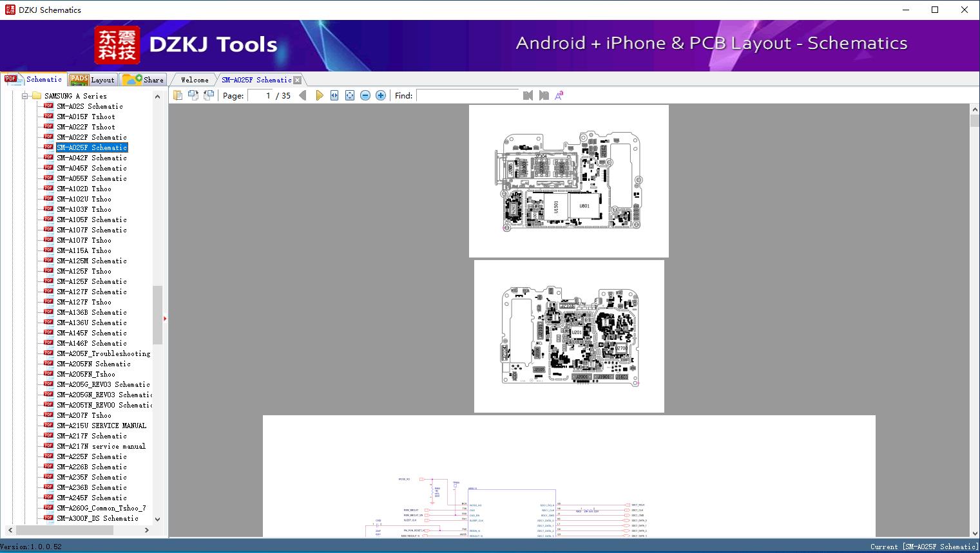The width and height of the screenshot is (980, 553).
Task: Click the page number input box
Action: pos(260,95)
